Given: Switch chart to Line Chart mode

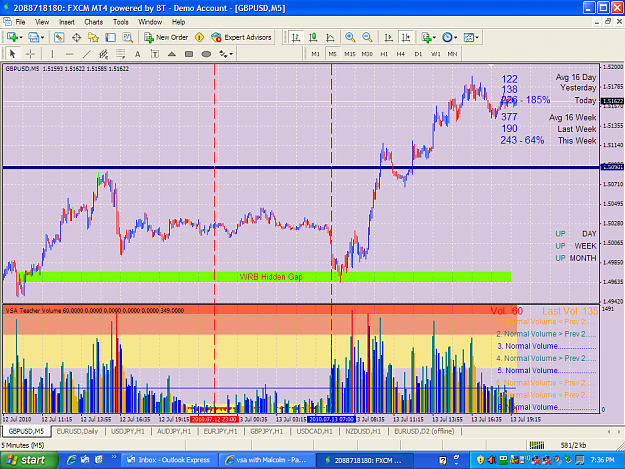Looking at the screenshot, I should tap(330, 37).
